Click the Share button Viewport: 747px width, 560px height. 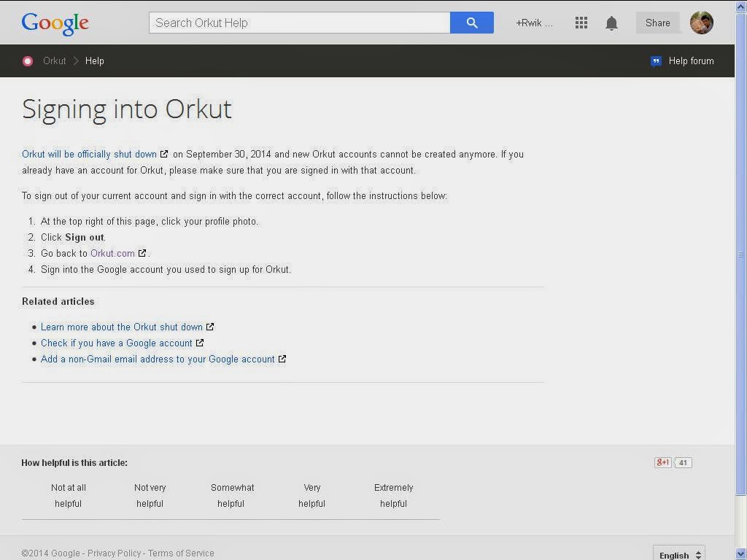tap(657, 23)
